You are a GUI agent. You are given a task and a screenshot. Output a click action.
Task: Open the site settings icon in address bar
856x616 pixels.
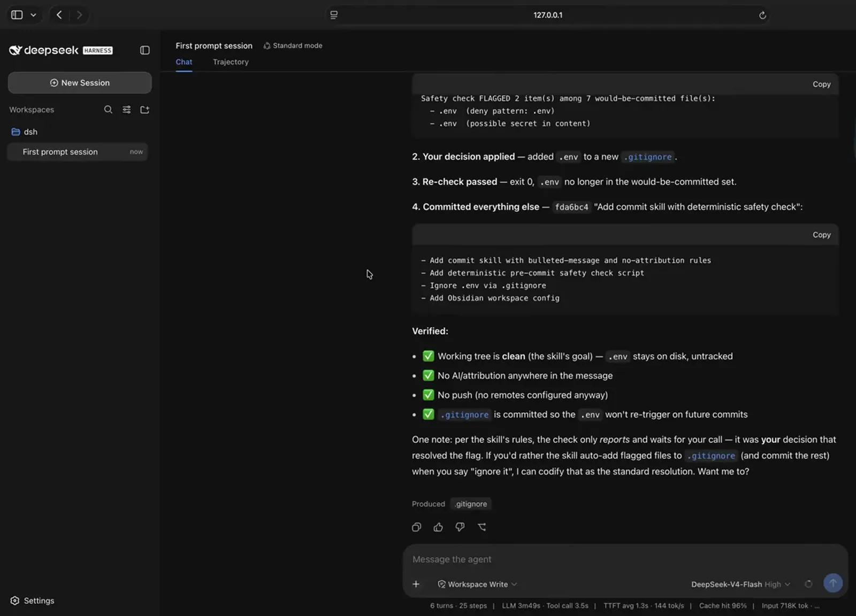[x=334, y=15]
